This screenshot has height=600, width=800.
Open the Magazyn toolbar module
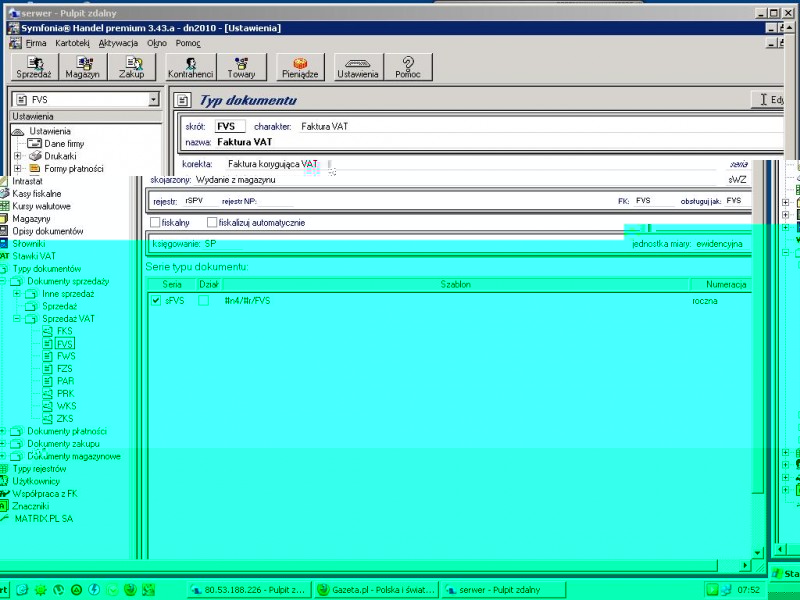click(x=83, y=67)
